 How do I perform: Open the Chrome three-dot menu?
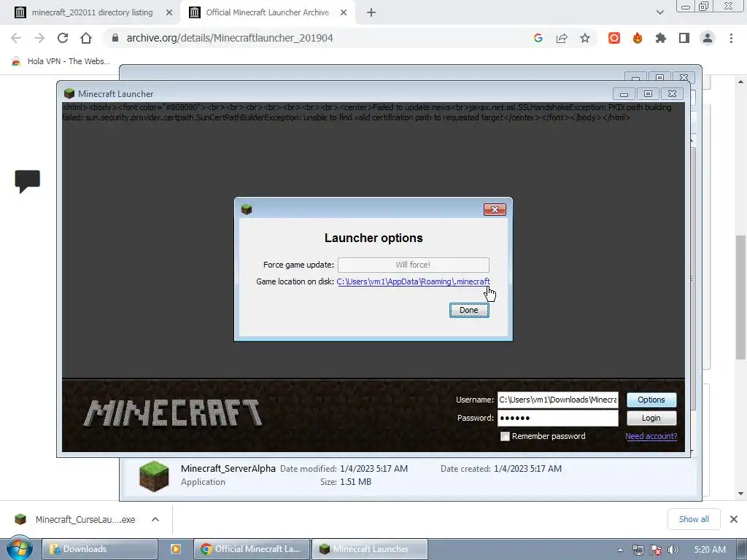(x=731, y=38)
